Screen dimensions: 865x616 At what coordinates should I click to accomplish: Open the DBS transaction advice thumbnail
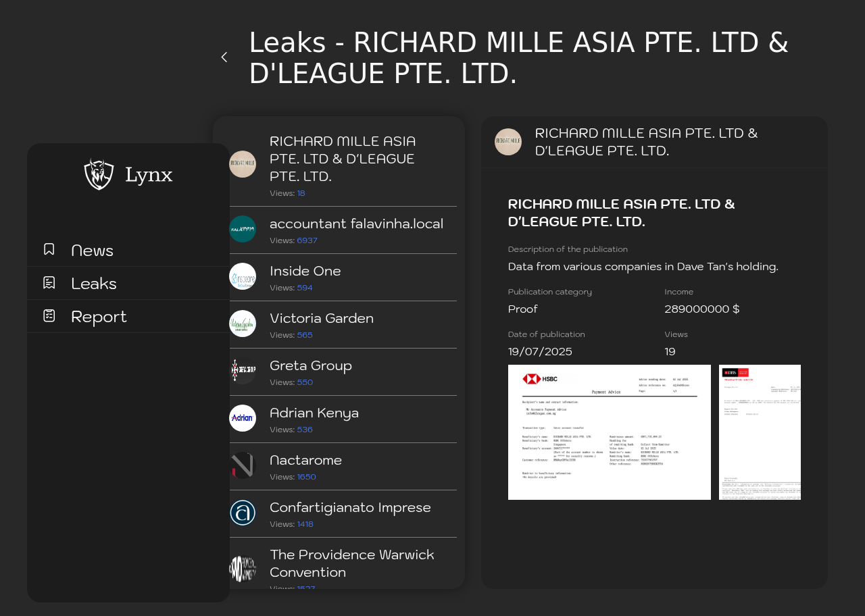pos(760,432)
